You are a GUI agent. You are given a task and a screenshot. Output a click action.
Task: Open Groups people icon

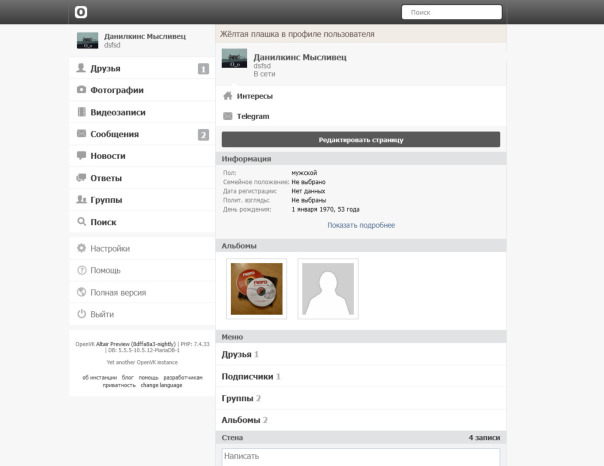(x=81, y=200)
